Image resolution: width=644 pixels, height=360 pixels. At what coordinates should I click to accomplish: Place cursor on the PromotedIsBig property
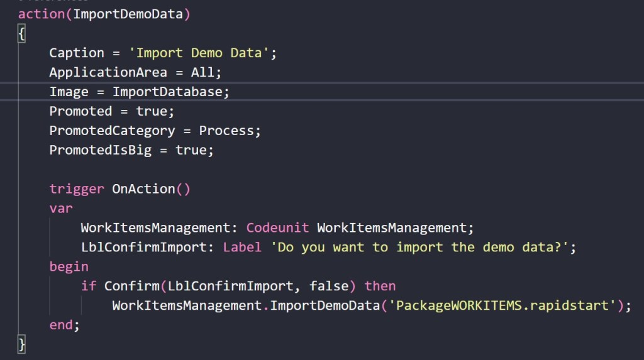[100, 150]
